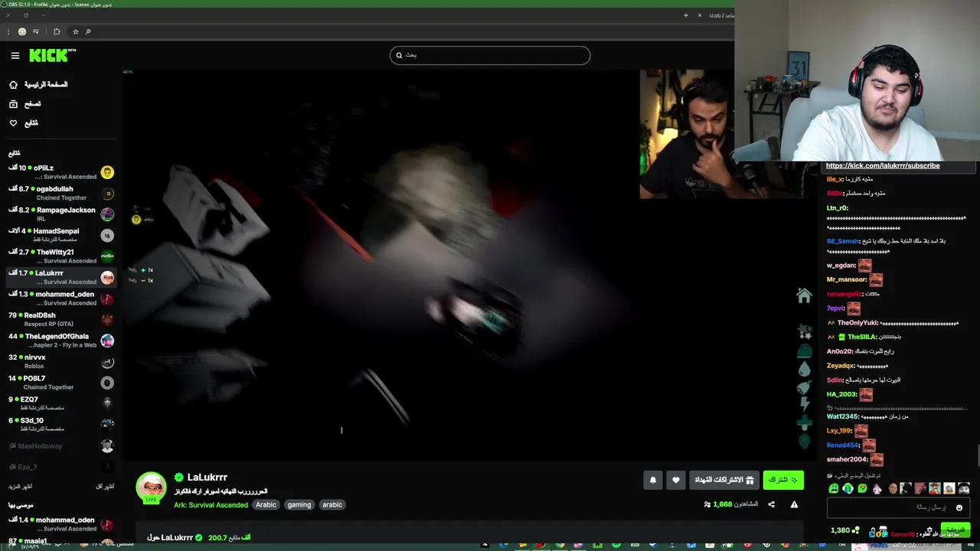Click page vertical scrollbar on right edge

point(978,455)
